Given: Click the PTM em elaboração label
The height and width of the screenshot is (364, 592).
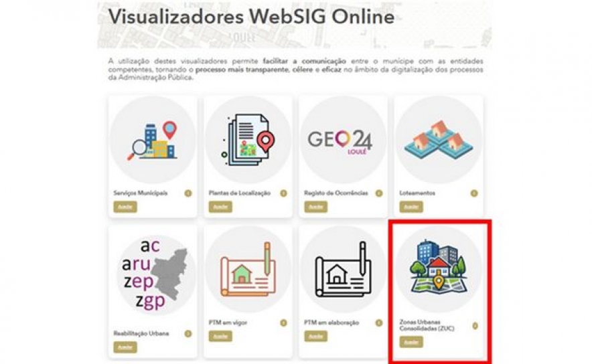Looking at the screenshot, I should point(331,323).
